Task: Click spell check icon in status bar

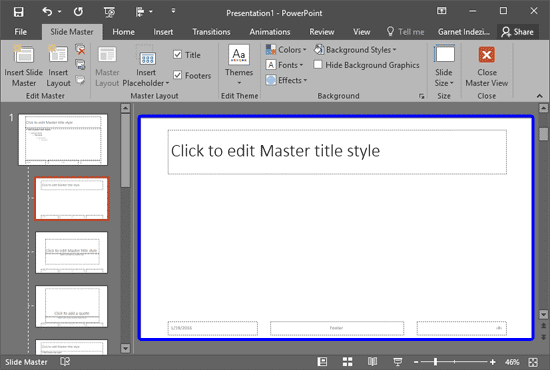Action: point(65,362)
